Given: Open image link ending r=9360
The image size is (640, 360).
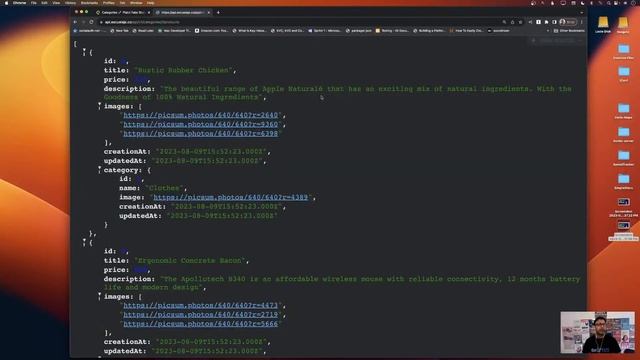Looking at the screenshot, I should (x=200, y=124).
